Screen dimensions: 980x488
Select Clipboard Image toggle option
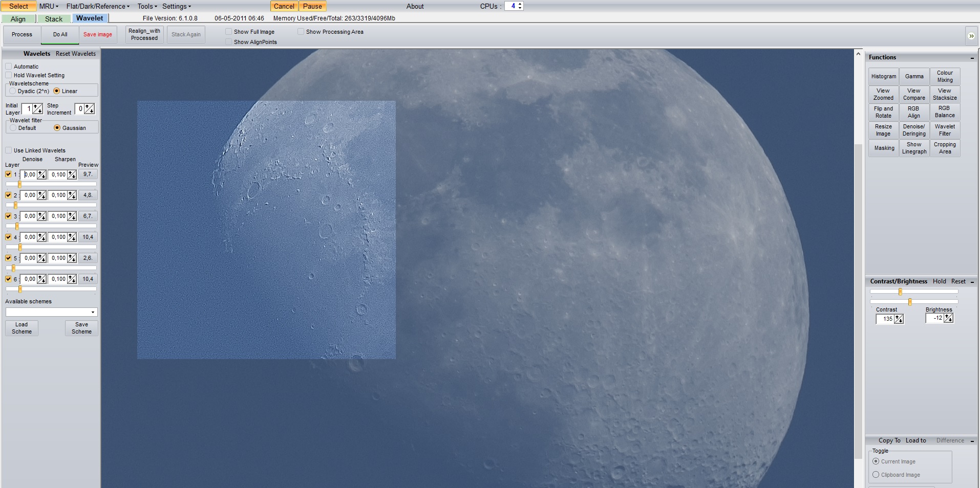[x=876, y=475]
